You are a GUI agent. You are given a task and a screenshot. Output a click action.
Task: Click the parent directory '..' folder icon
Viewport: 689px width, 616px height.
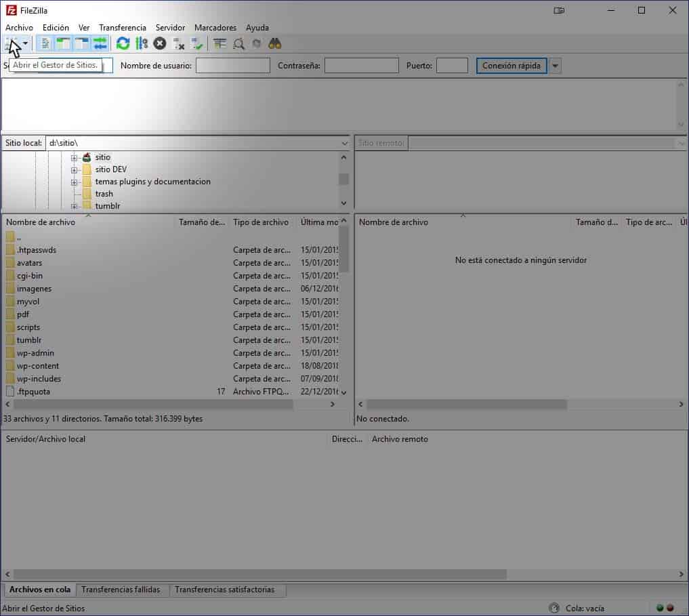[10, 237]
